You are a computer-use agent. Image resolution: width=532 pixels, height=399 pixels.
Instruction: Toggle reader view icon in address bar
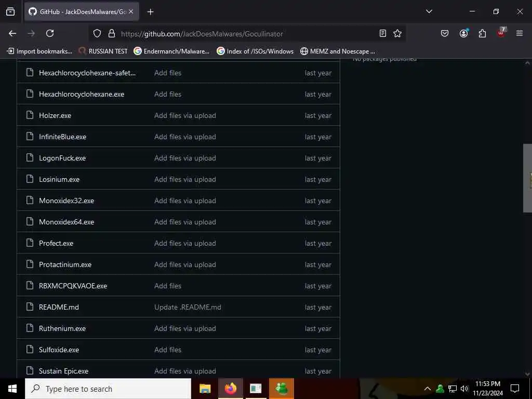click(x=383, y=33)
